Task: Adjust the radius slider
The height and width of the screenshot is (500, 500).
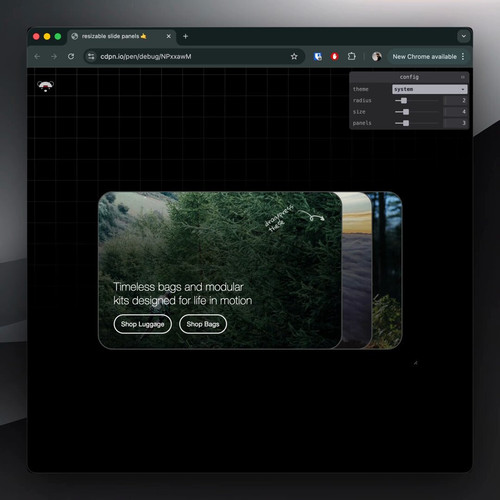Action: pyautogui.click(x=417, y=100)
